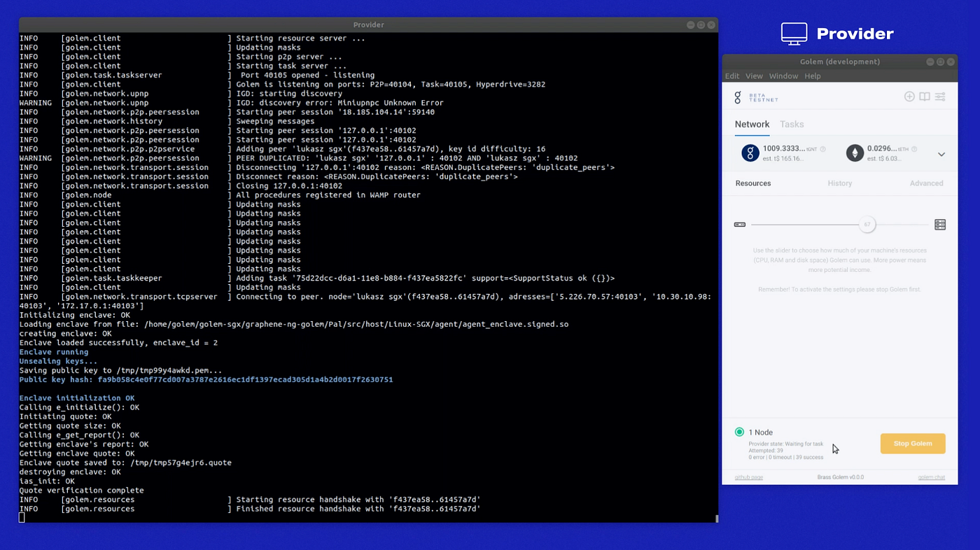Click the low-resources icon left of the slider

740,225
